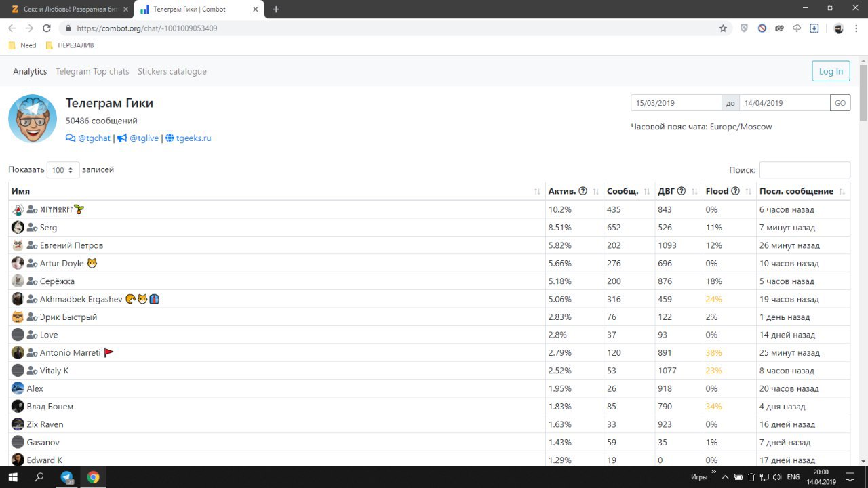Expand the Показать 100 records dropdown
This screenshot has width=868, height=488.
coord(63,170)
